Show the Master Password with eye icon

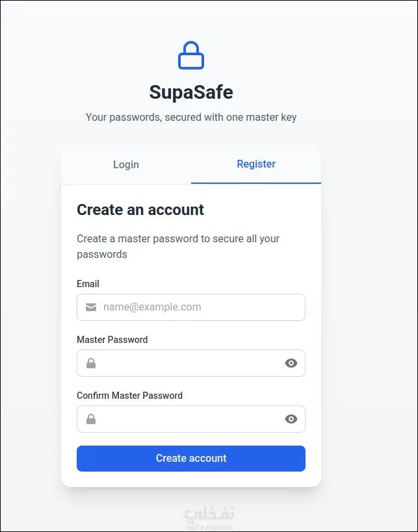coord(291,363)
